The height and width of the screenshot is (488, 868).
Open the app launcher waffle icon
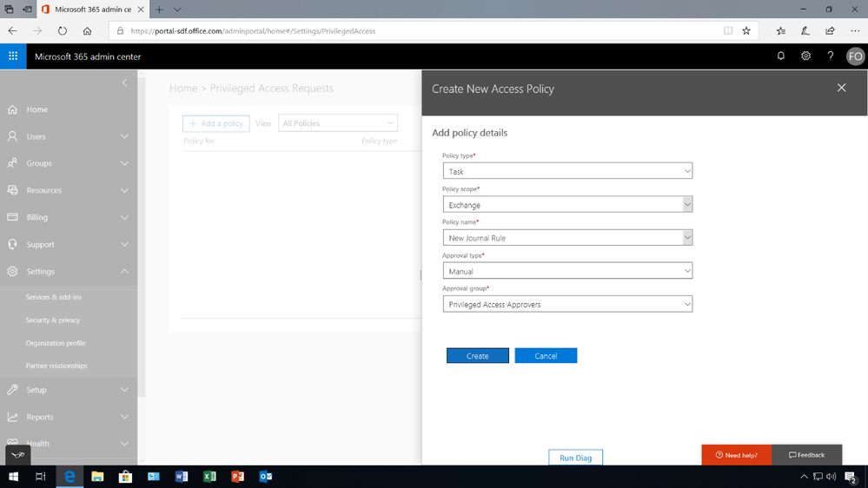[x=13, y=56]
